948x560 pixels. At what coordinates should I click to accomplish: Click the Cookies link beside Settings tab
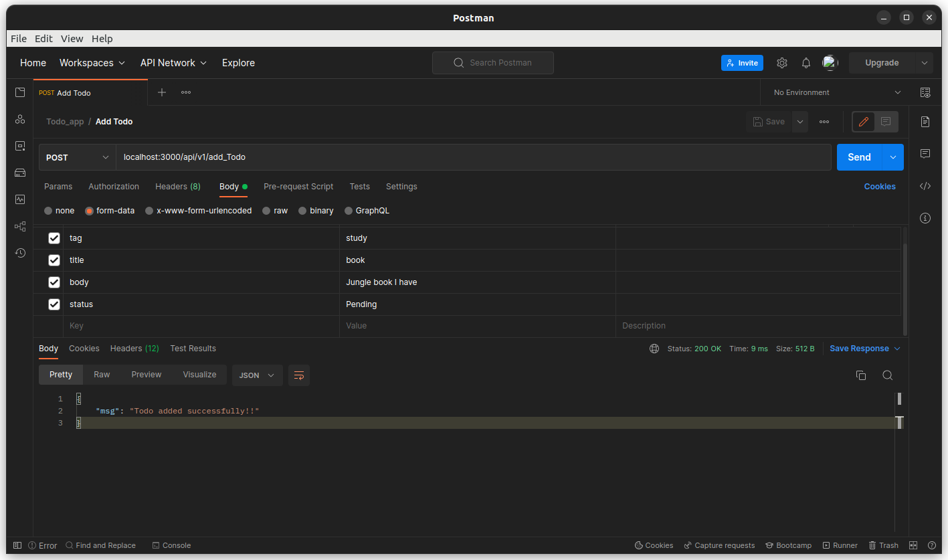(x=880, y=187)
